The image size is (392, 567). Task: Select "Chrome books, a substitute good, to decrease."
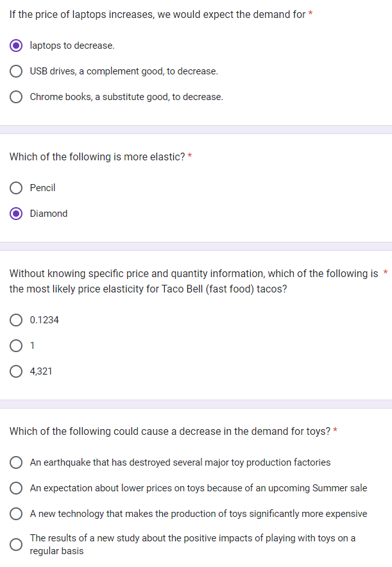pos(126,97)
